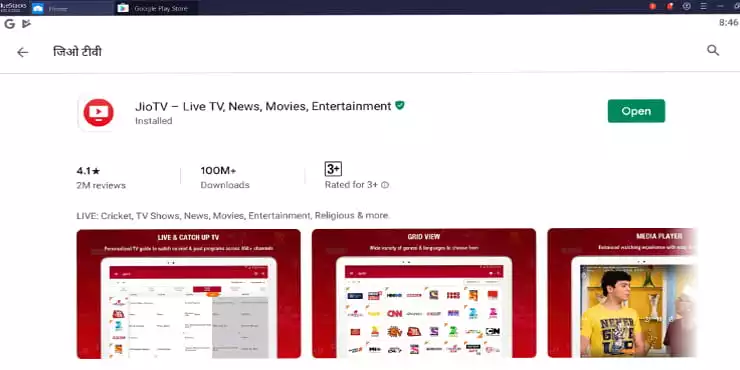Image resolution: width=740 pixels, height=370 pixels.
Task: Open the Live & Catch Up TV screenshot
Action: pyautogui.click(x=188, y=294)
